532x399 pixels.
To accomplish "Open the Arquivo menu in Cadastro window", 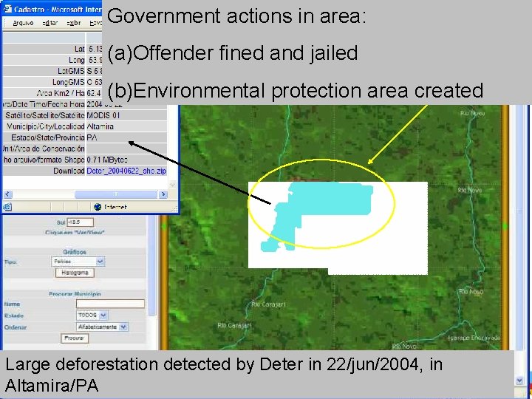I will point(23,23).
